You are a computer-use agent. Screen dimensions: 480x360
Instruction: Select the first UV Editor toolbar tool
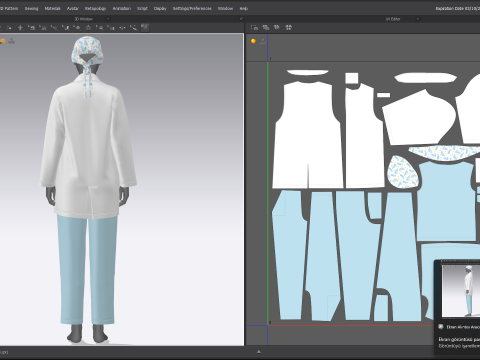(x=254, y=27)
